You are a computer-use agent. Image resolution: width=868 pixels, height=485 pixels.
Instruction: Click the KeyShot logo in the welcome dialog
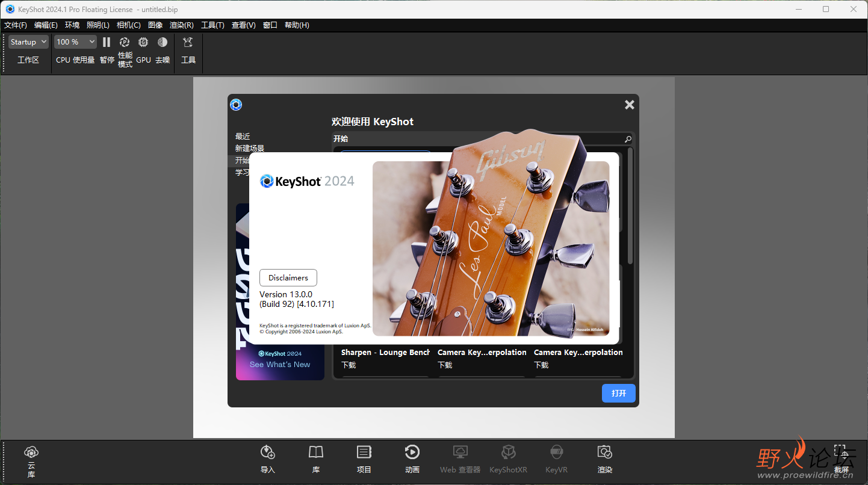pyautogui.click(x=236, y=105)
